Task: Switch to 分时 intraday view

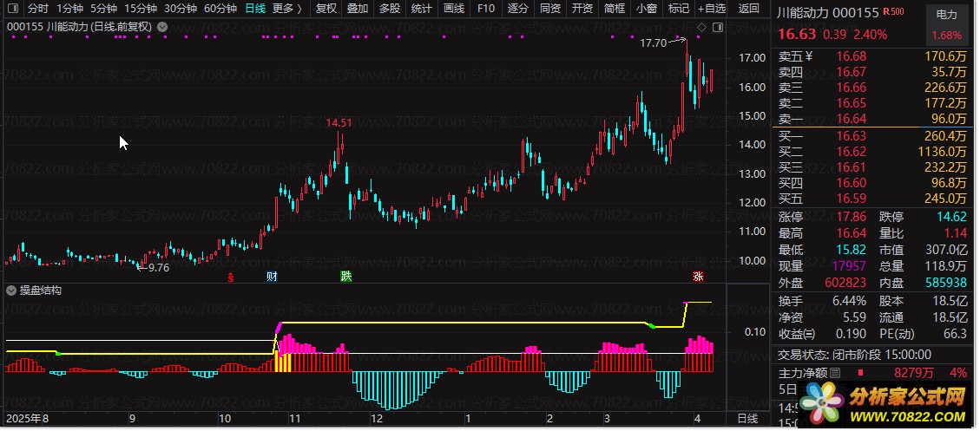Action: tap(37, 9)
